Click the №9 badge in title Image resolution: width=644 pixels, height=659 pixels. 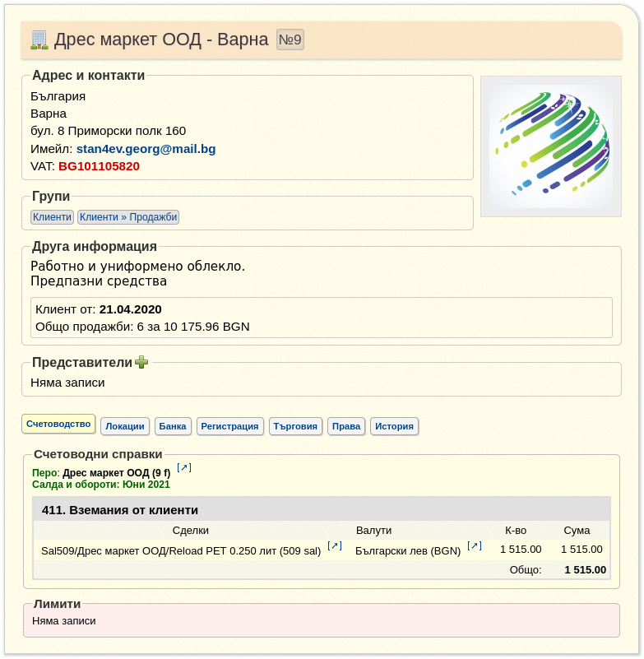pyautogui.click(x=290, y=39)
